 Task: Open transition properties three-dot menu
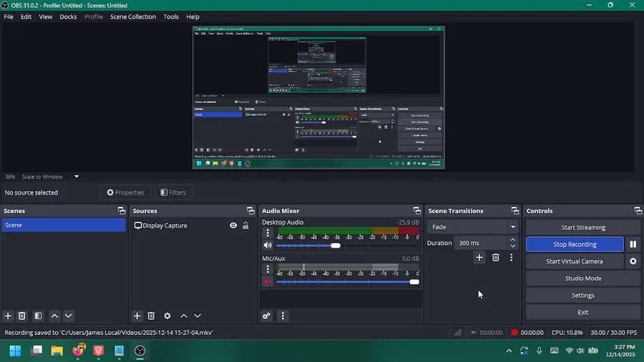512,258
